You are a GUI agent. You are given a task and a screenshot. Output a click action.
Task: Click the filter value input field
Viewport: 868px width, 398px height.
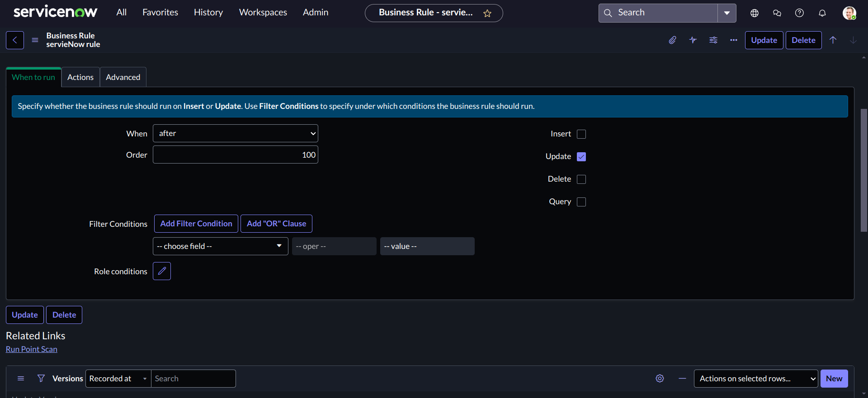pyautogui.click(x=427, y=246)
